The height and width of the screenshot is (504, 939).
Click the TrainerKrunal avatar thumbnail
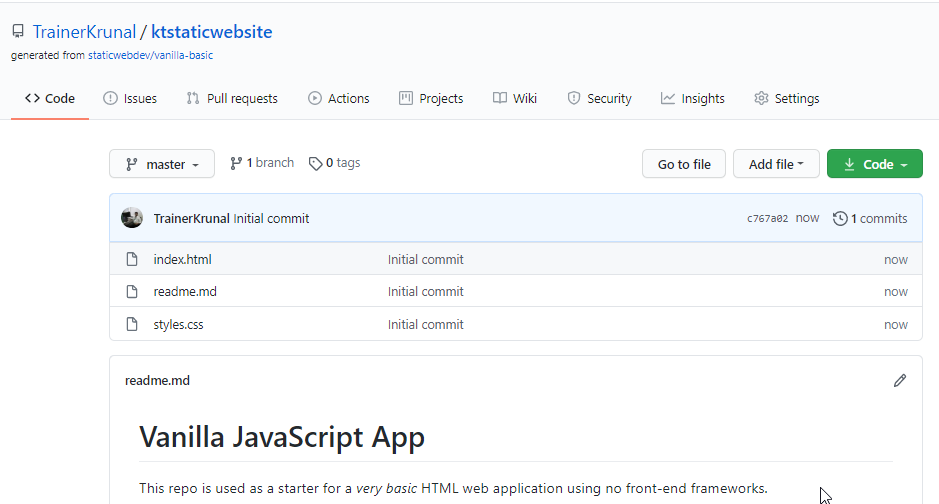pos(132,218)
